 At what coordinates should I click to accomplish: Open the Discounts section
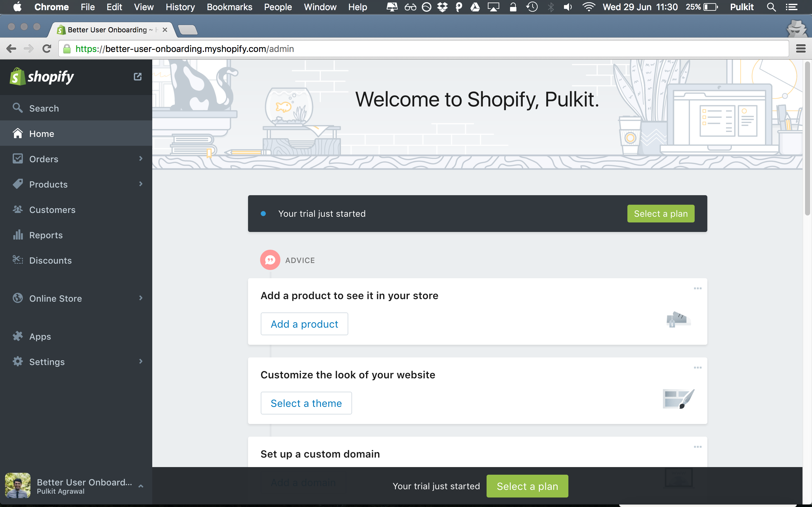click(50, 260)
